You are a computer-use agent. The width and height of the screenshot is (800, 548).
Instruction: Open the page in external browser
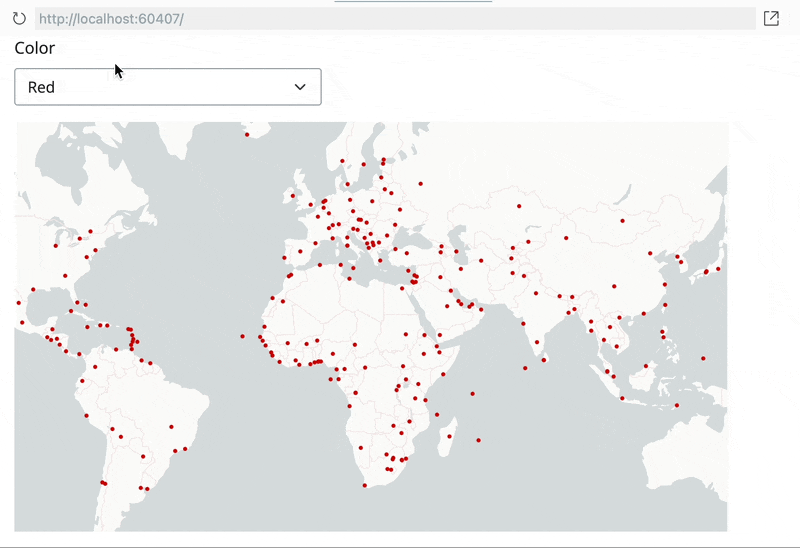pyautogui.click(x=771, y=18)
